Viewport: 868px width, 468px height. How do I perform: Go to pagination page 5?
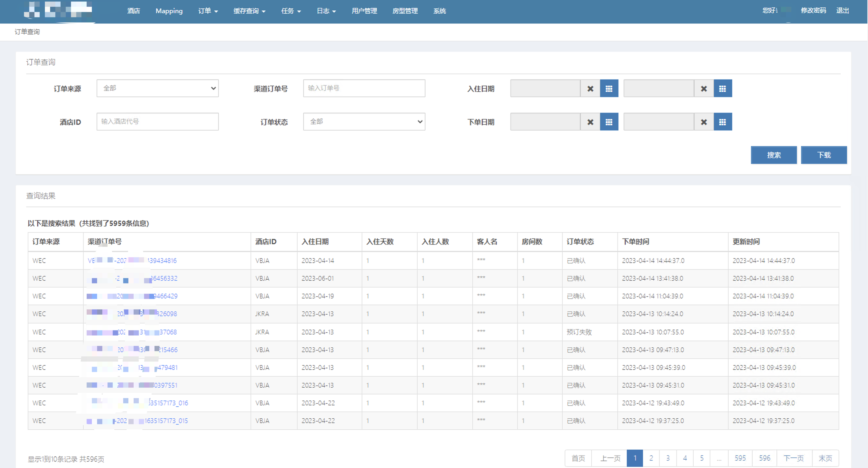(701, 458)
